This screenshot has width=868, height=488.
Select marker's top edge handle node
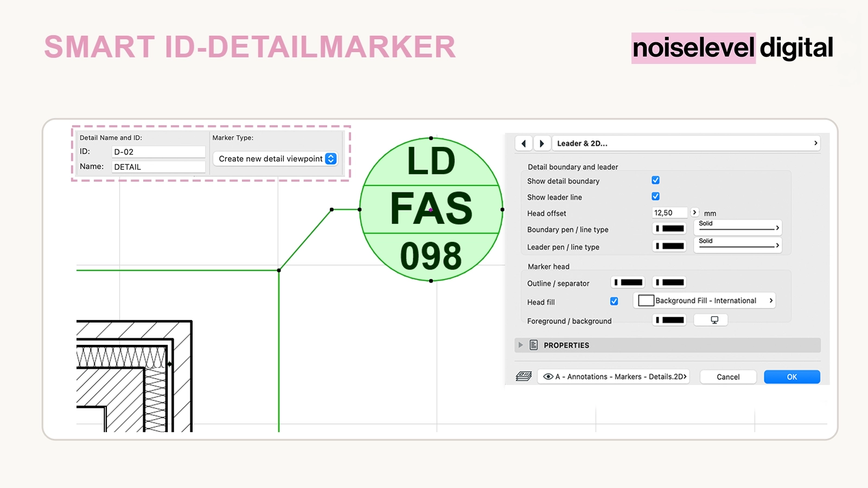(431, 138)
